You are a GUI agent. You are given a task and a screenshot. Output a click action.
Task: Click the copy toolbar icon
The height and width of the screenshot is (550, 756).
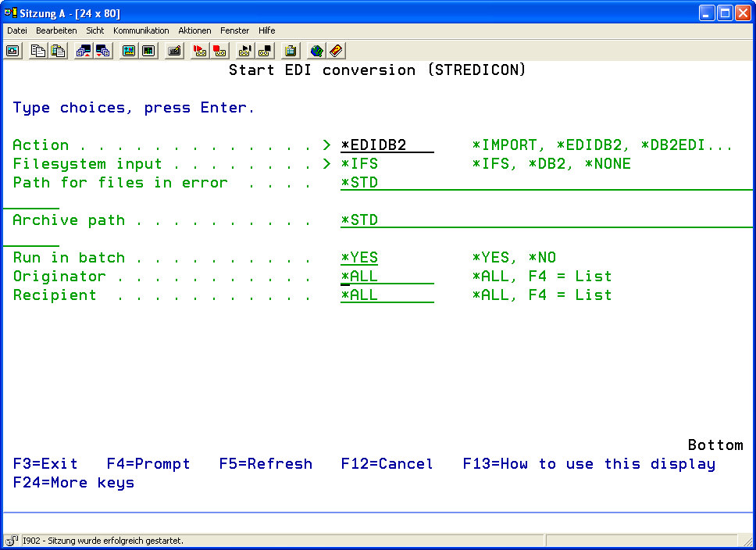click(x=37, y=51)
